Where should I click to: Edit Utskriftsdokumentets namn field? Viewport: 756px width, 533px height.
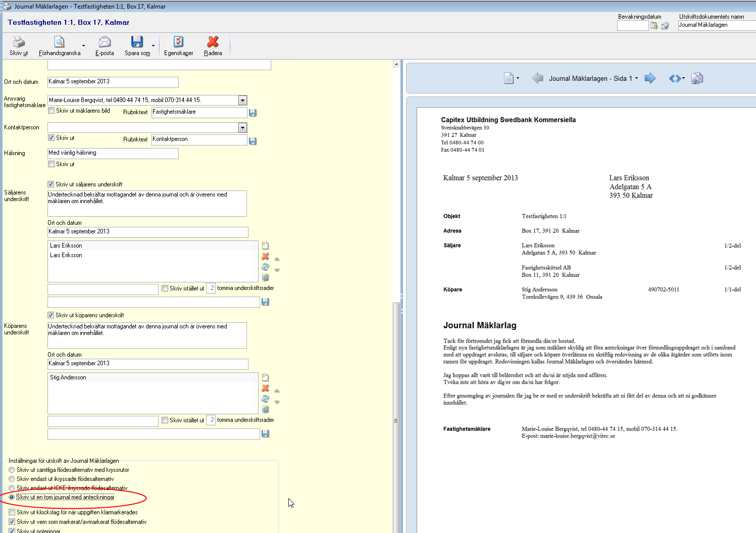pos(717,25)
